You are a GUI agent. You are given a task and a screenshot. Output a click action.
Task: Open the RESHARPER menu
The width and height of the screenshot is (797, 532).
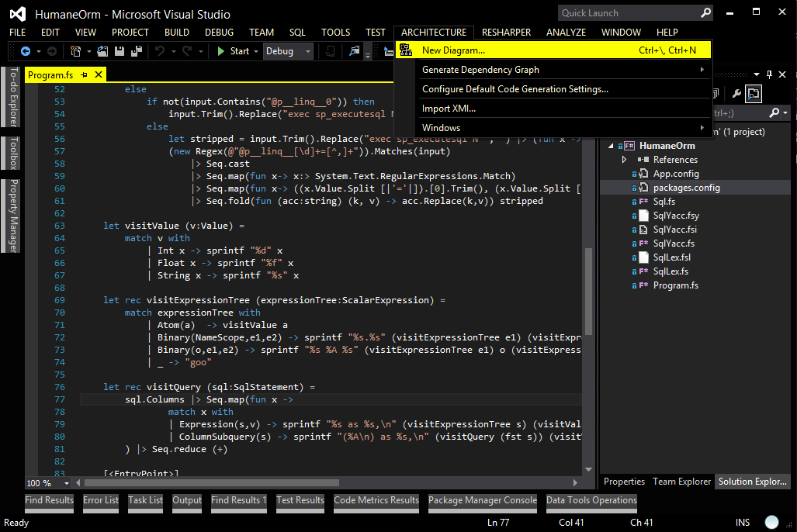click(x=505, y=33)
